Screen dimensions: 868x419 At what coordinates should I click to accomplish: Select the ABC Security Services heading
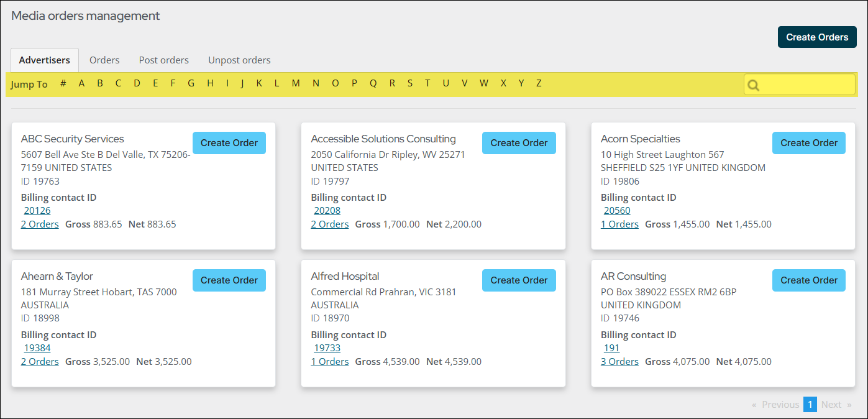pos(73,139)
